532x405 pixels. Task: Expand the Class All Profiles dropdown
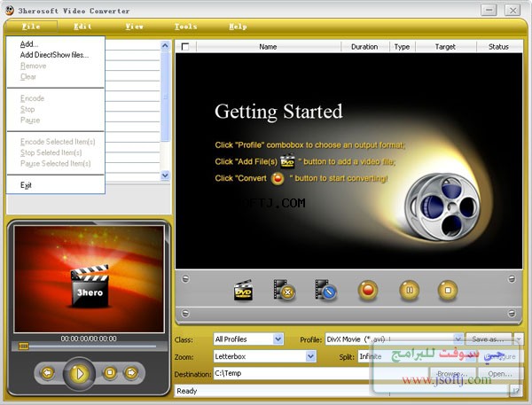278,339
